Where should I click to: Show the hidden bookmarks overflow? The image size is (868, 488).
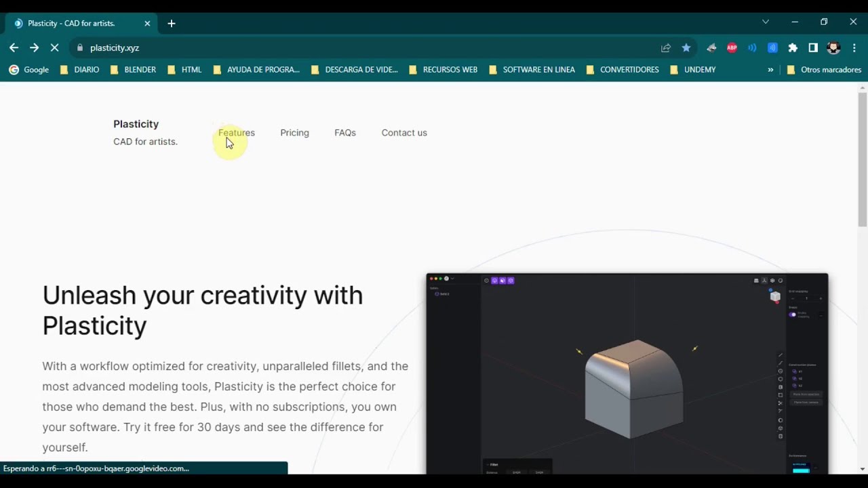tap(770, 69)
